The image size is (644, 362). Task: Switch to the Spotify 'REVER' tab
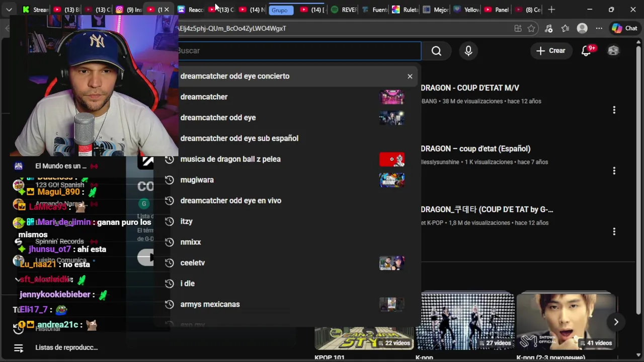(x=344, y=10)
